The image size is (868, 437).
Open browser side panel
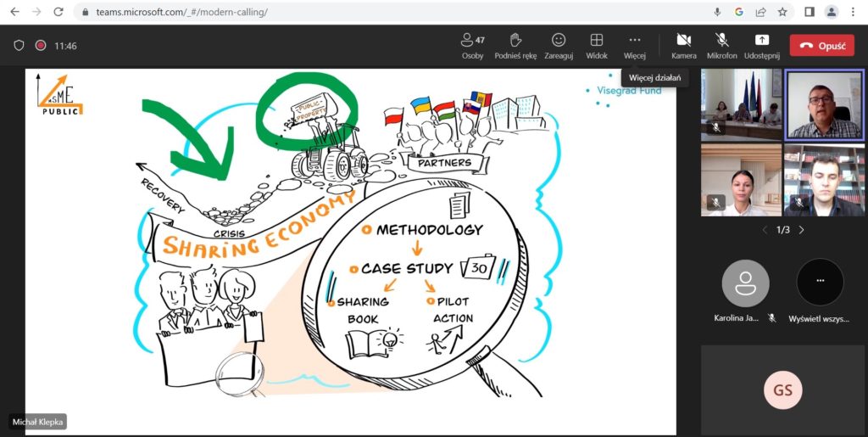pyautogui.click(x=810, y=12)
